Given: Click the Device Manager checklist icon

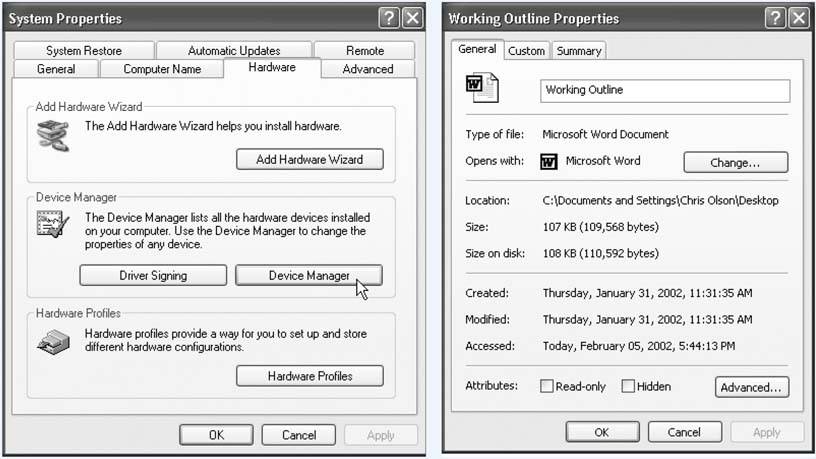Looking at the screenshot, I should pyautogui.click(x=53, y=224).
